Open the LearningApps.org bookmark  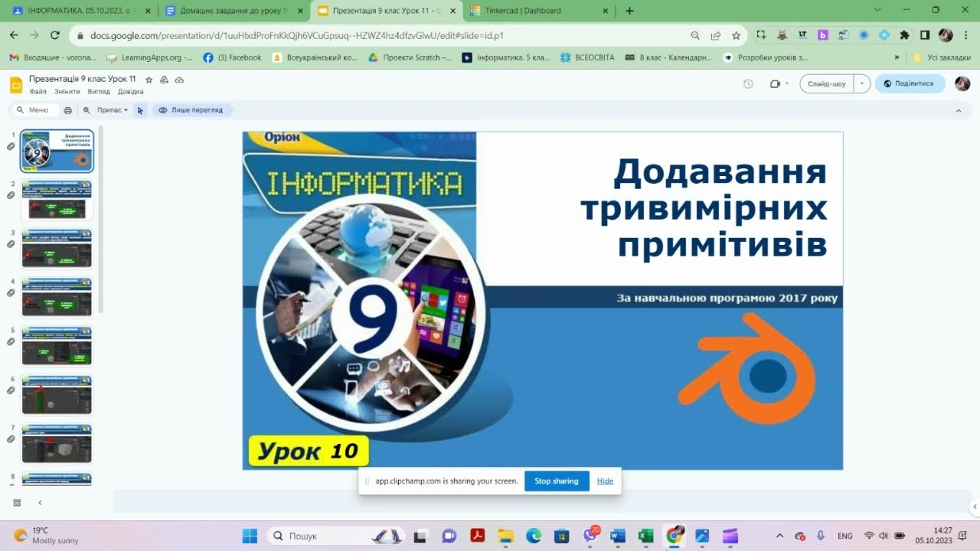pyautogui.click(x=149, y=57)
